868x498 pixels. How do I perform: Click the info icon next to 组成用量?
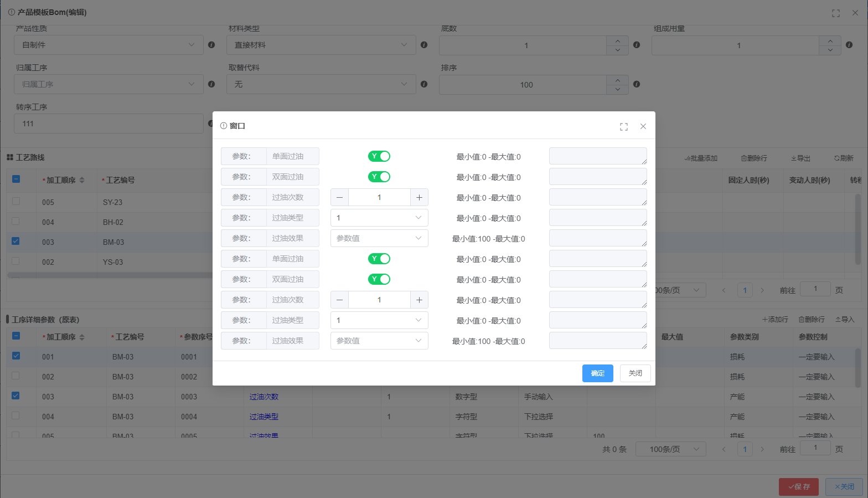tap(849, 45)
